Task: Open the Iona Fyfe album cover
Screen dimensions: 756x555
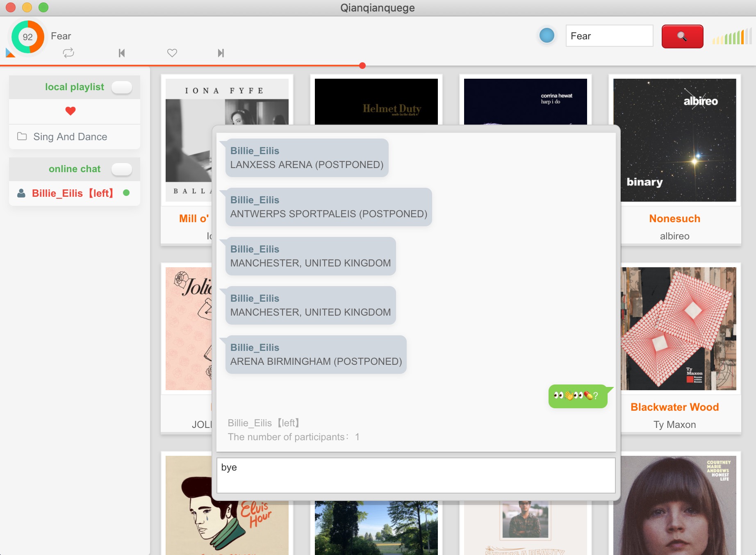Action: pos(189,139)
